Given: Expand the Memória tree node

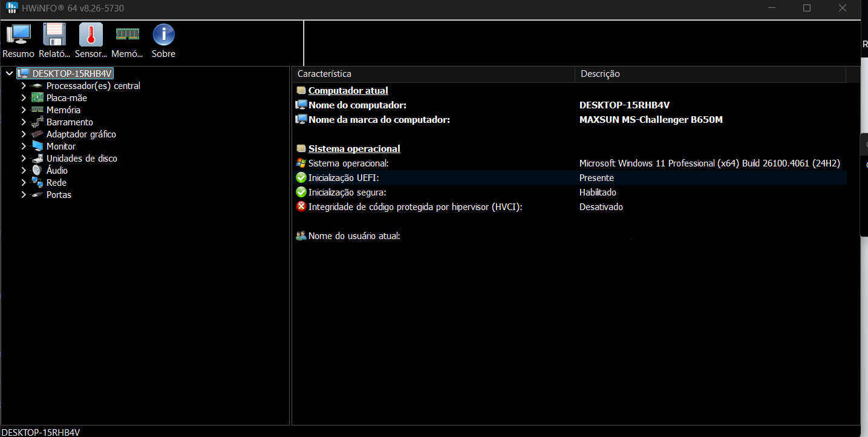Looking at the screenshot, I should click(24, 110).
